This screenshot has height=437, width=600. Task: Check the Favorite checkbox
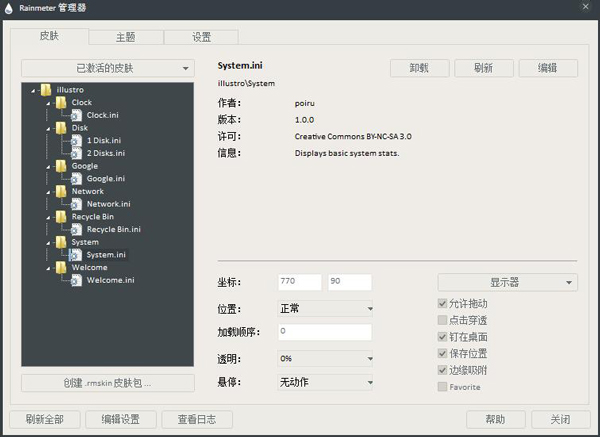442,386
